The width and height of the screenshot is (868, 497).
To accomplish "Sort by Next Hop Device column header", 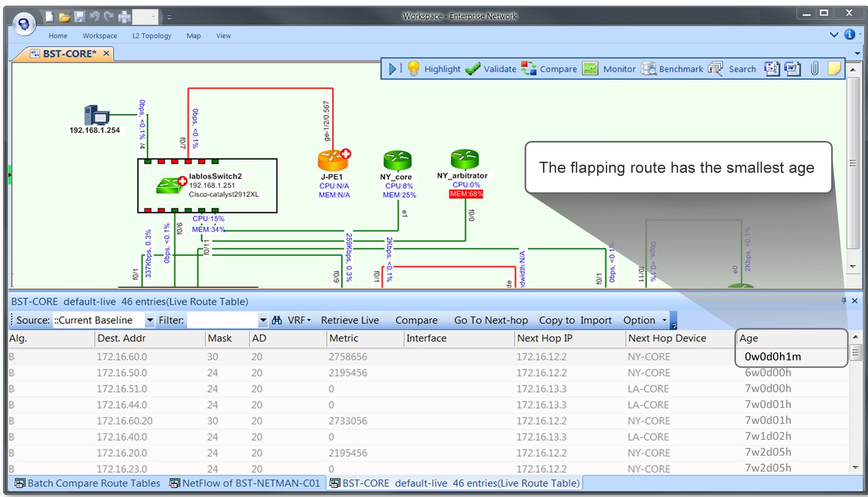I will tap(680, 338).
